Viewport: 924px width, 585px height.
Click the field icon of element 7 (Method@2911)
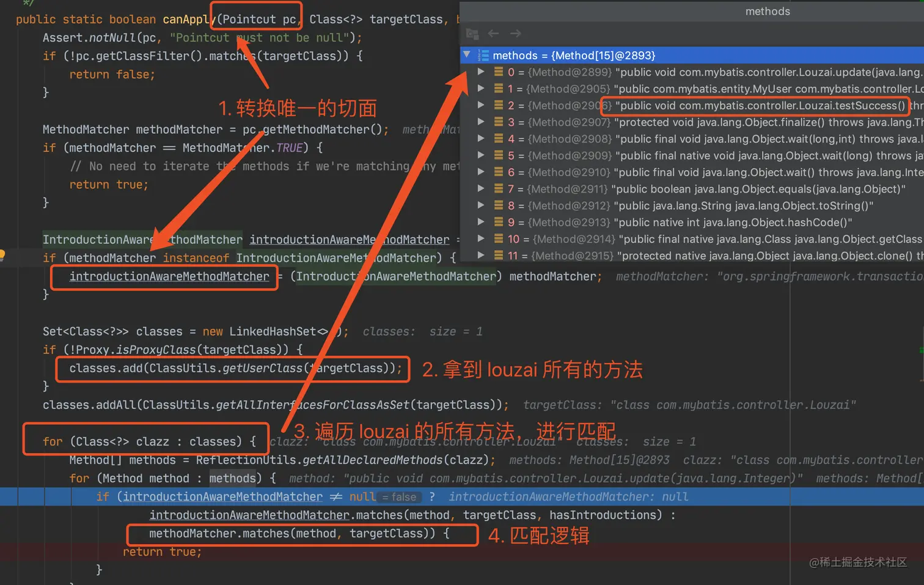tap(499, 188)
